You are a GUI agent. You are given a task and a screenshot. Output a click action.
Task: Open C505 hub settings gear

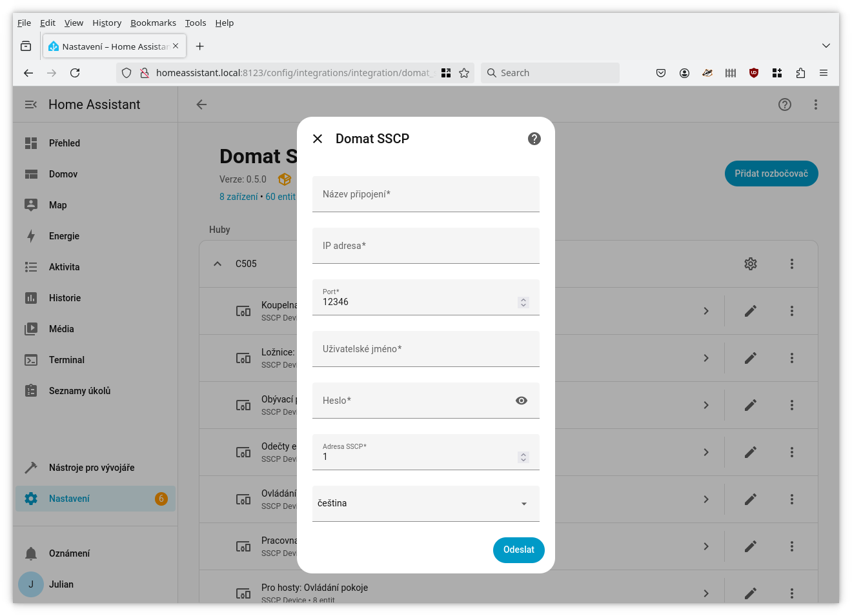click(751, 264)
